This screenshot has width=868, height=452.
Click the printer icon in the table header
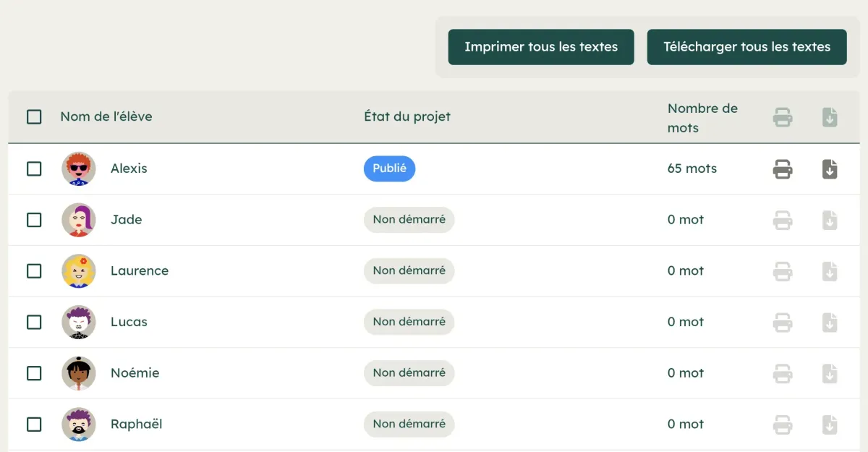pos(783,117)
